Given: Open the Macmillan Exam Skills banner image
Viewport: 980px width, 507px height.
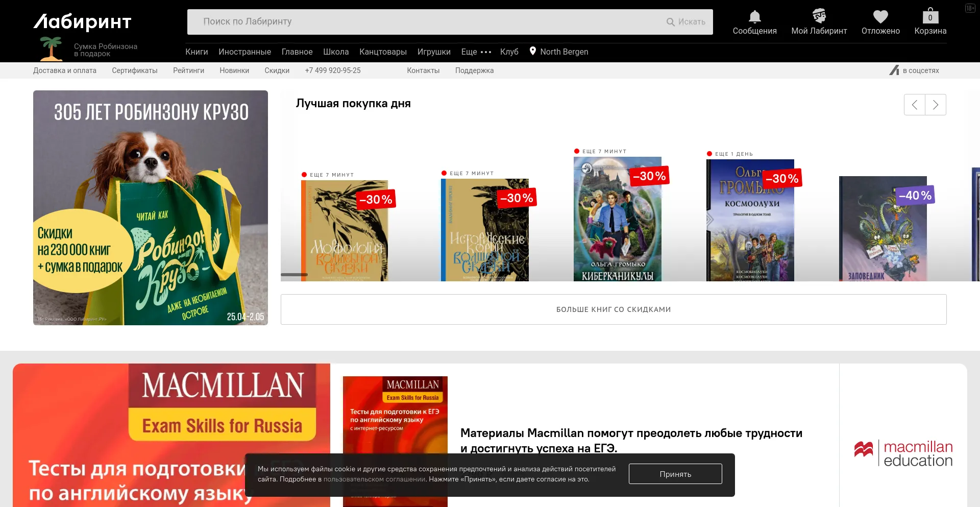Looking at the screenshot, I should [171, 435].
